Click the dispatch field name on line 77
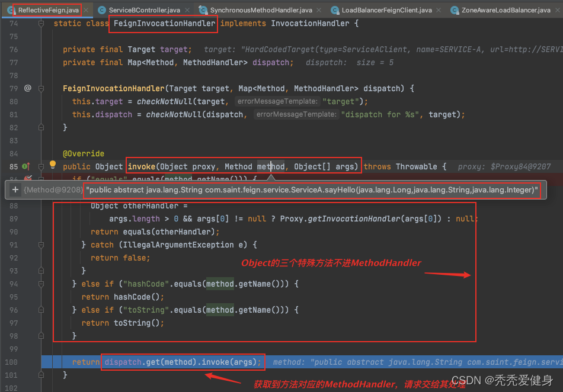The image size is (563, 392). click(271, 62)
